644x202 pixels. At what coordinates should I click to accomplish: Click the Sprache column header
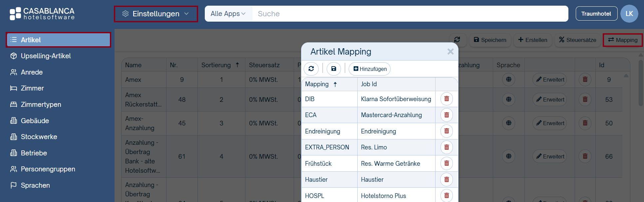click(x=508, y=65)
